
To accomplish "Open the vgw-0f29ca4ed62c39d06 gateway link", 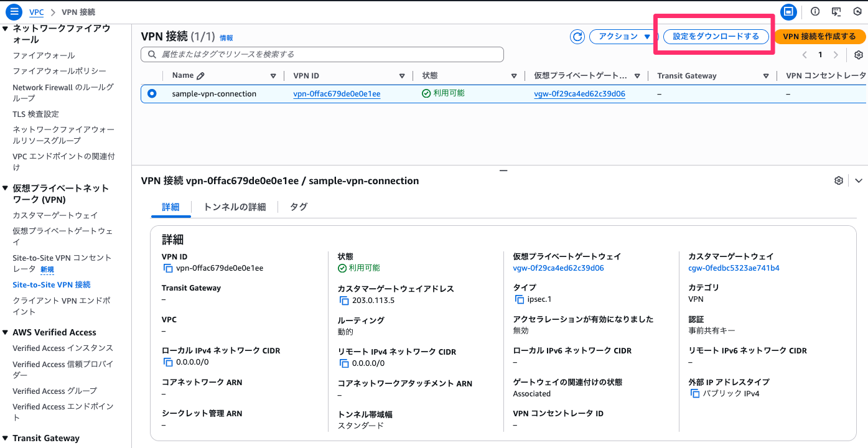I will coord(579,92).
